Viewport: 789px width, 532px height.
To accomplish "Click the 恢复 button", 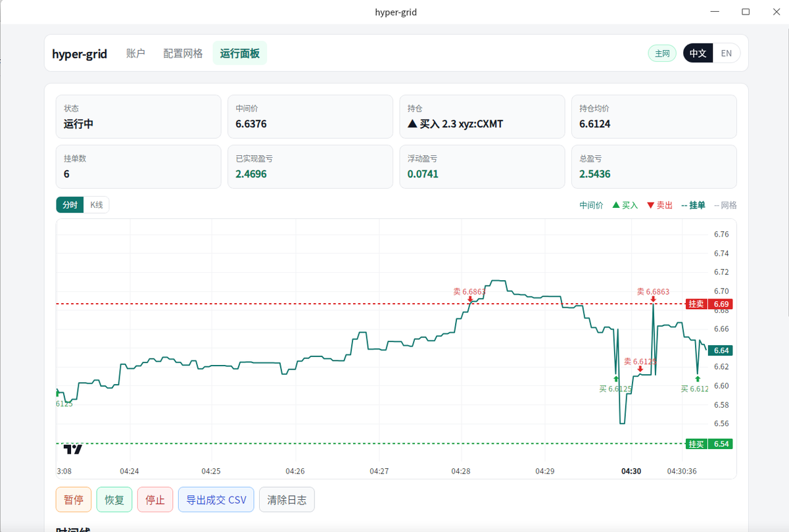I will click(x=114, y=500).
